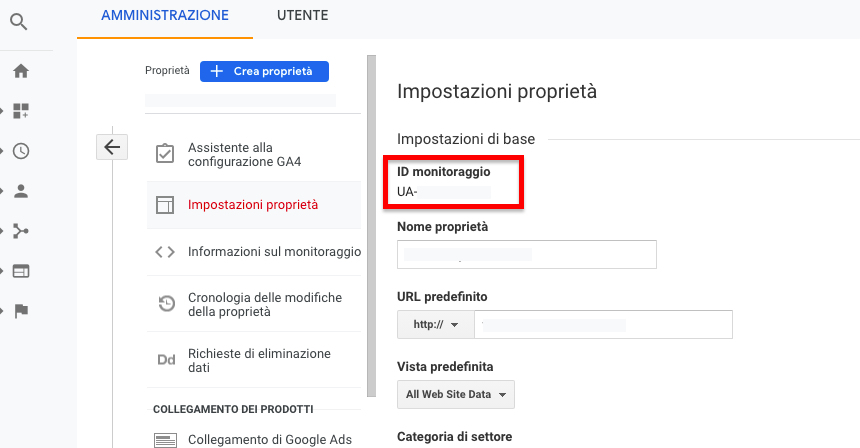860x448 pixels.
Task: Open the Conversions flag icon
Action: (x=21, y=310)
